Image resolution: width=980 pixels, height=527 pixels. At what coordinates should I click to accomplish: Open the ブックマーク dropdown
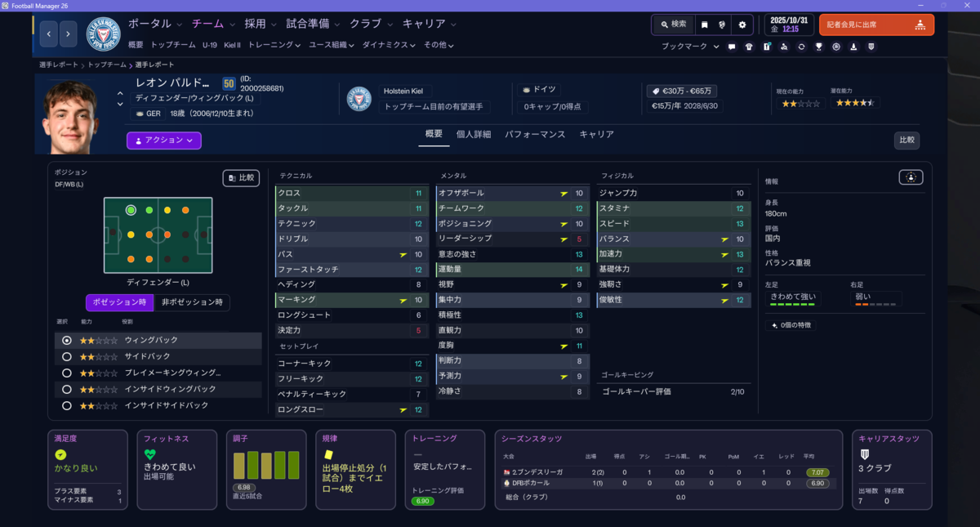coord(690,47)
